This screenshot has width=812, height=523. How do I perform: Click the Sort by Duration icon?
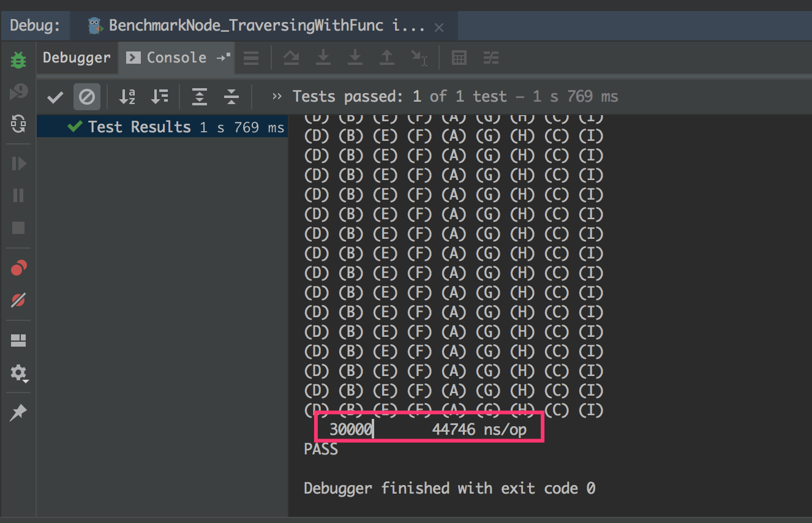(159, 96)
